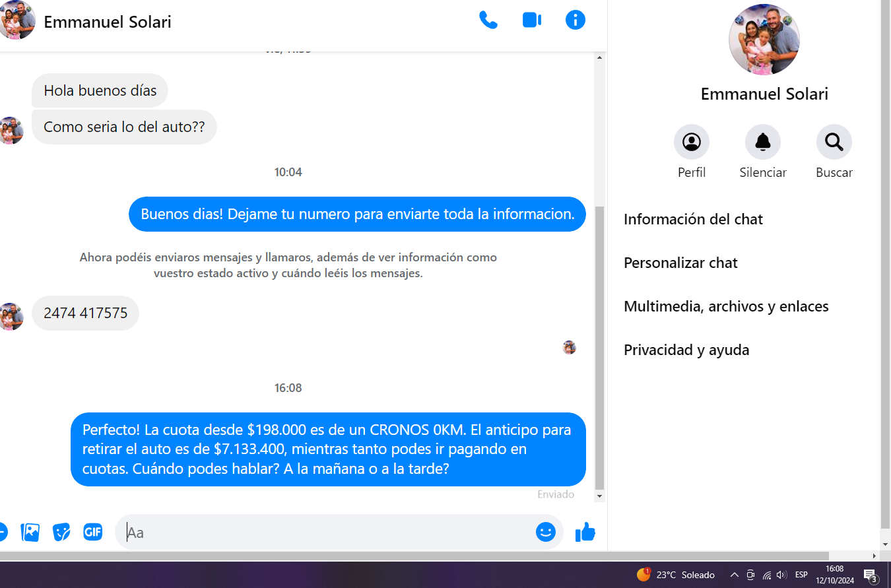Open the taskbar clock showing 12/10/2024
This screenshot has width=891, height=588.
coord(835,574)
